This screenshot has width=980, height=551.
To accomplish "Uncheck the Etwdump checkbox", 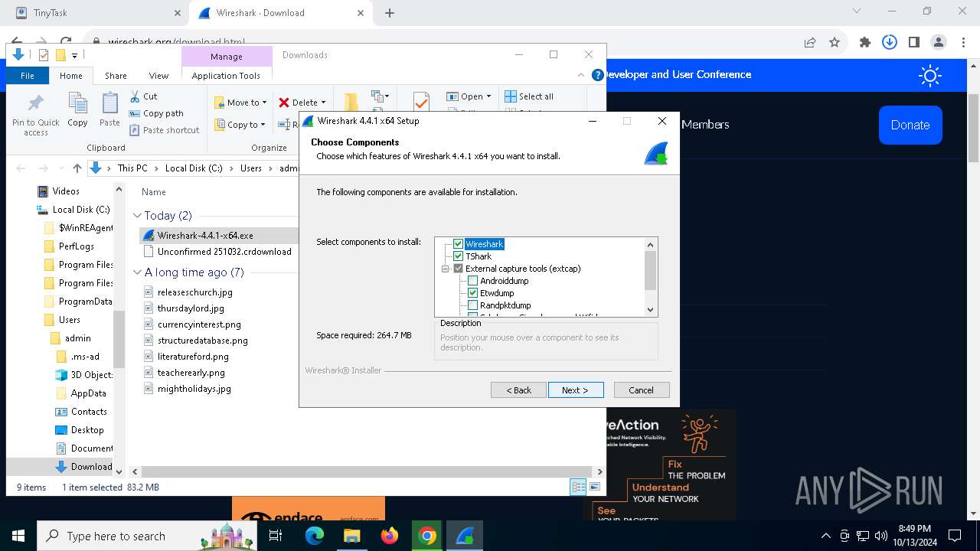I will click(473, 293).
